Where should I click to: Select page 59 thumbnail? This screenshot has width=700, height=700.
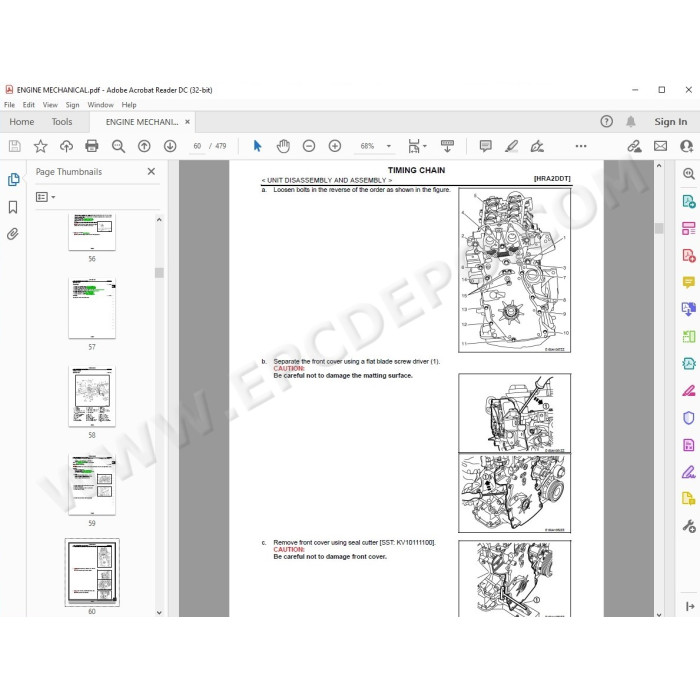(92, 484)
